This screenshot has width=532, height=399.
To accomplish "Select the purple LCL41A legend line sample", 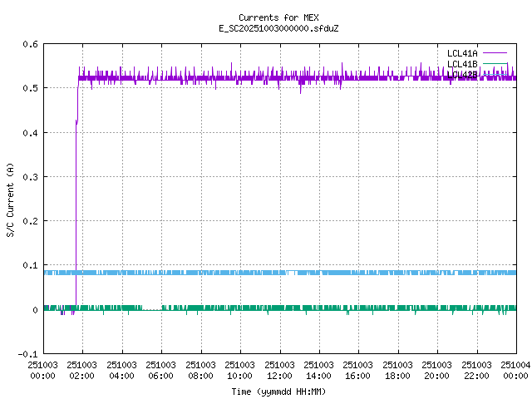I will (495, 53).
